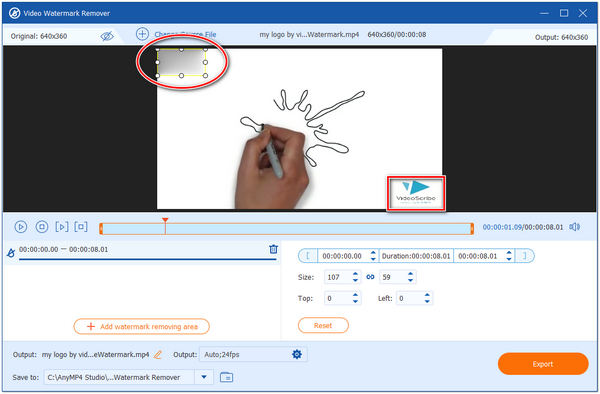
Task: Decrease the Left value stepper
Action: pyautogui.click(x=427, y=301)
